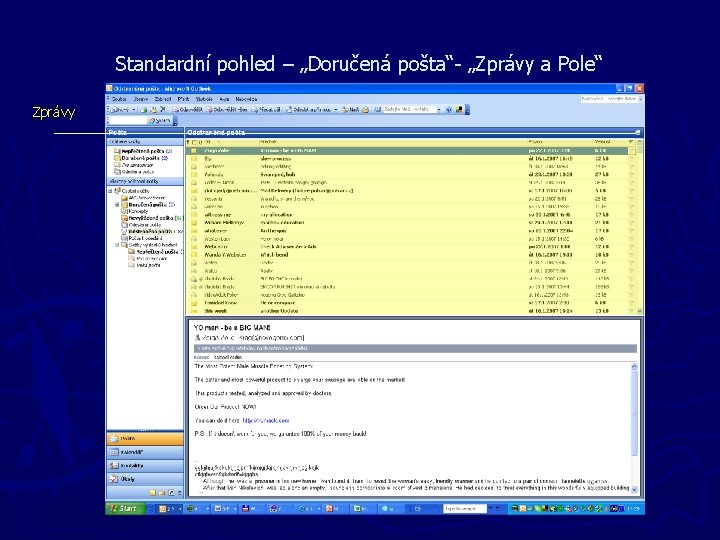Expand the Odeslat a přijmout dropdown arrow
This screenshot has height=540, width=720.
pos(336,110)
